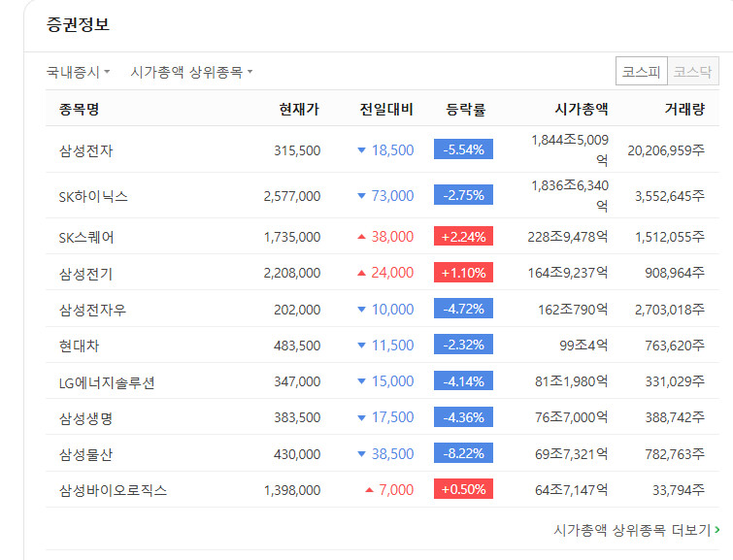This screenshot has height=560, width=733.
Task: Expand the 시가총액 상위종목 dropdown
Action: pos(191,72)
